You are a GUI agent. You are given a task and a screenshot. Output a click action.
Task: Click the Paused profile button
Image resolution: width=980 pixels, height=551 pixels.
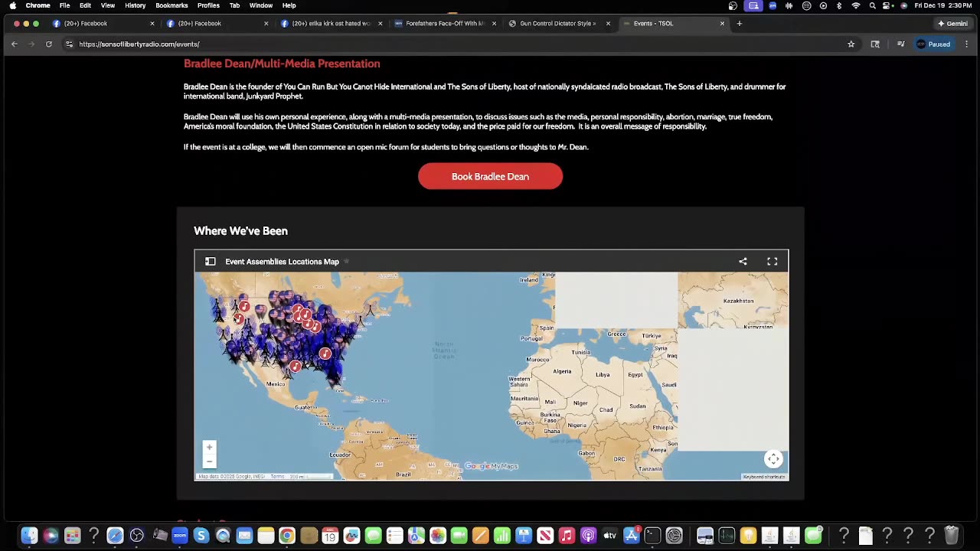933,44
